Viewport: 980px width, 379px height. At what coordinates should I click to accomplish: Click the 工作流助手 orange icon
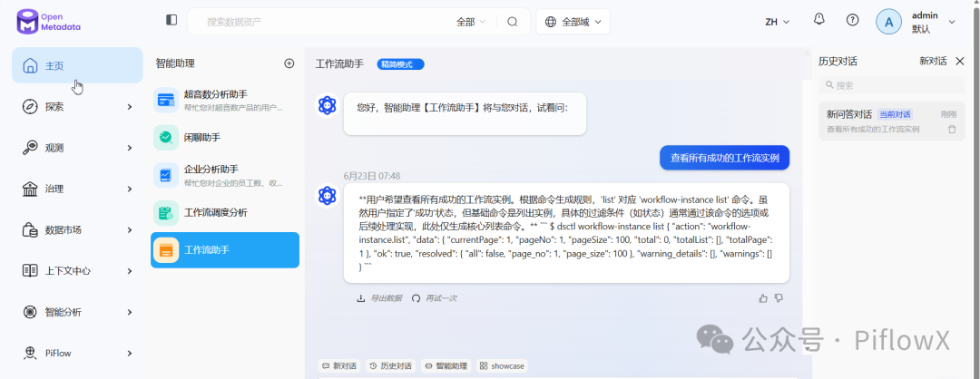point(166,250)
